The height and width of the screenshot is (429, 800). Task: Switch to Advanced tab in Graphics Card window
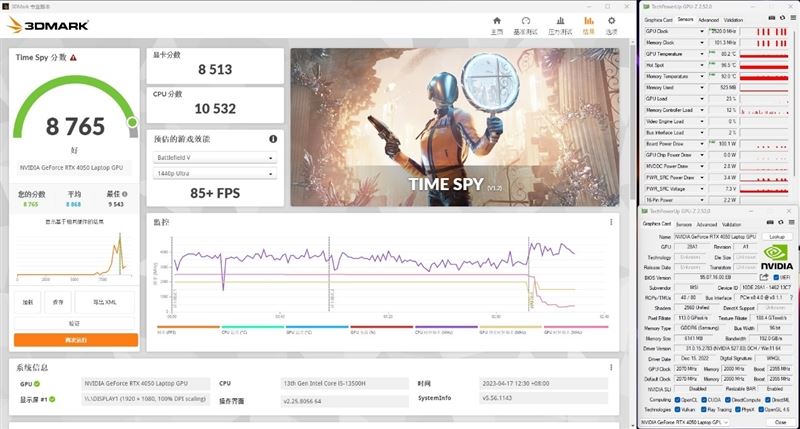coord(707,224)
